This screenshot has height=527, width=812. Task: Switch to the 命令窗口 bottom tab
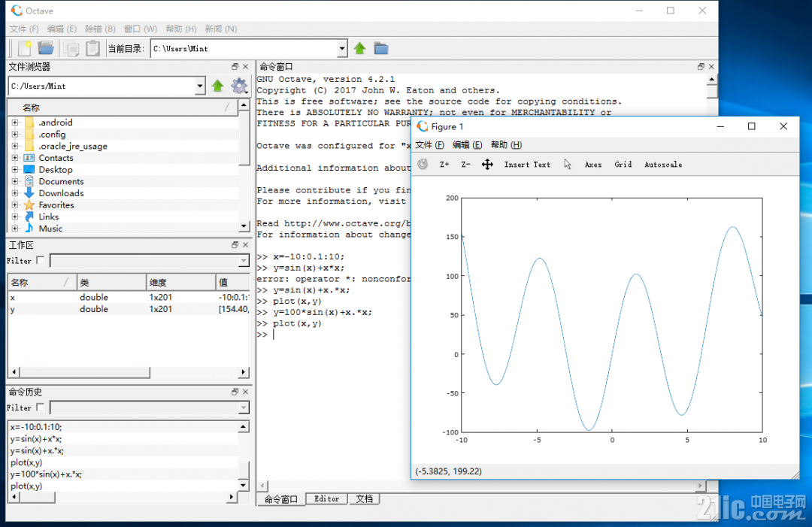[281, 499]
